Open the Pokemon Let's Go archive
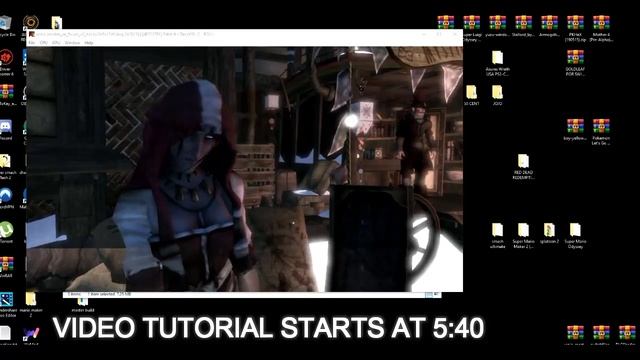The image size is (640, 360). coord(601,132)
